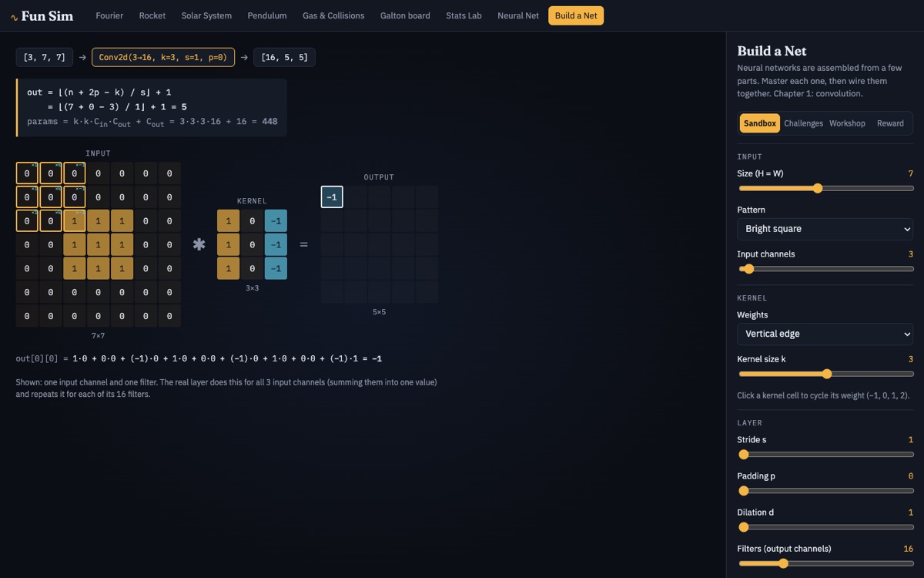Switch to the Challenges tab
The height and width of the screenshot is (578, 924).
[803, 123]
